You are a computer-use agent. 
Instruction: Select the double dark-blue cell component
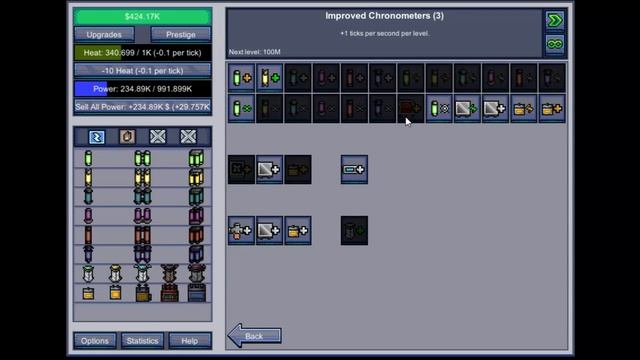[142, 254]
